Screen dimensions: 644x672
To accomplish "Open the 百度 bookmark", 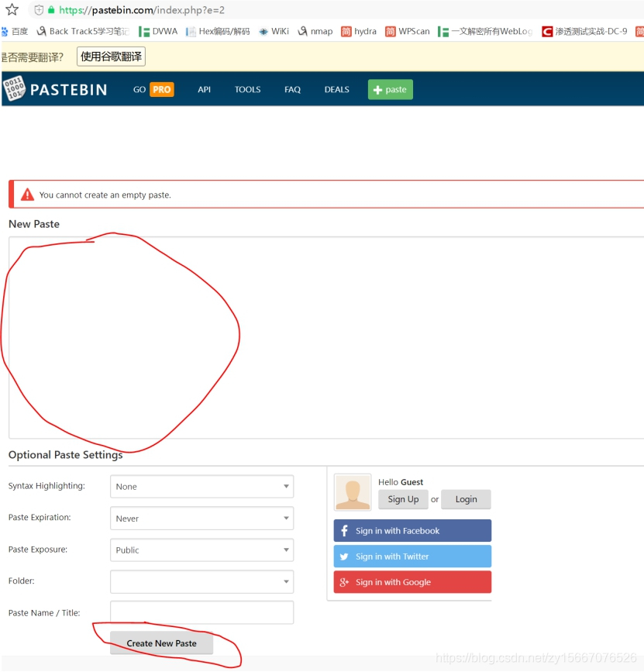I will click(15, 31).
